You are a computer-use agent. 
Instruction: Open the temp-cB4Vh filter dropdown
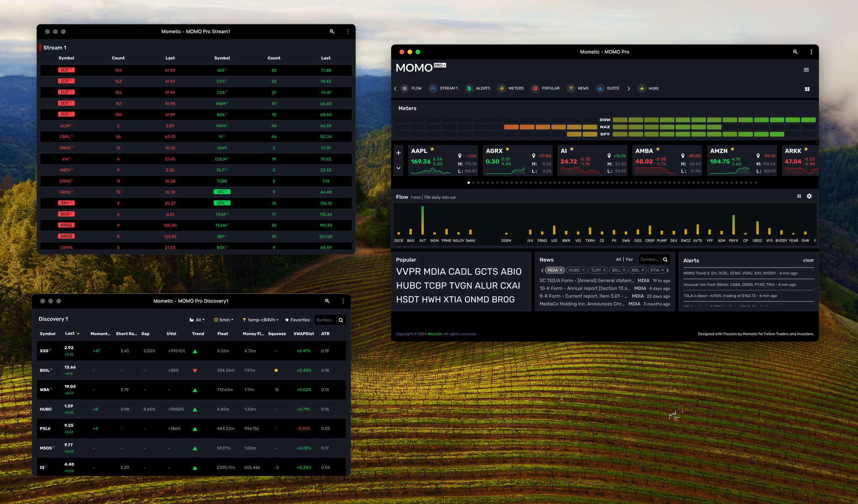[260, 320]
